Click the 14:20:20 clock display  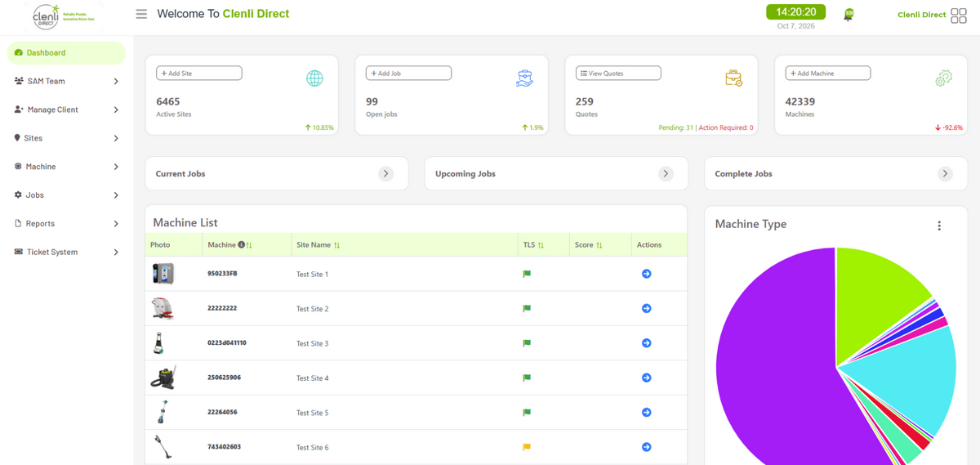pos(795,12)
